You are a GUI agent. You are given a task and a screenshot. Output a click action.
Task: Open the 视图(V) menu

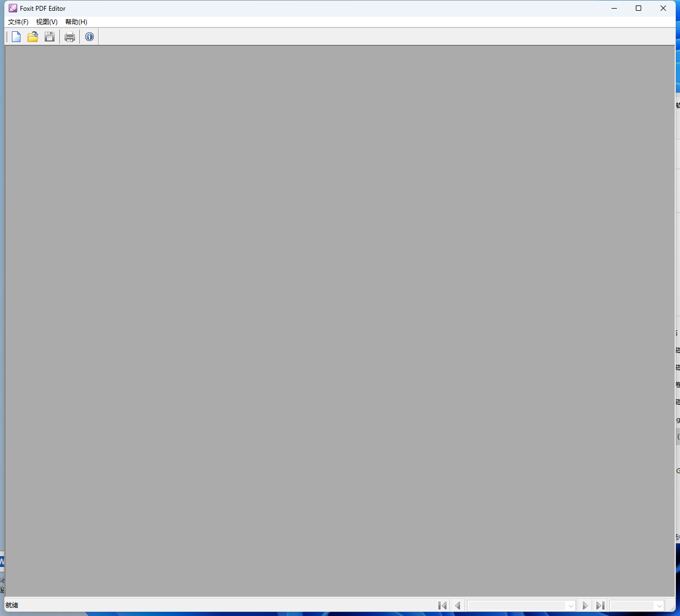(x=47, y=22)
